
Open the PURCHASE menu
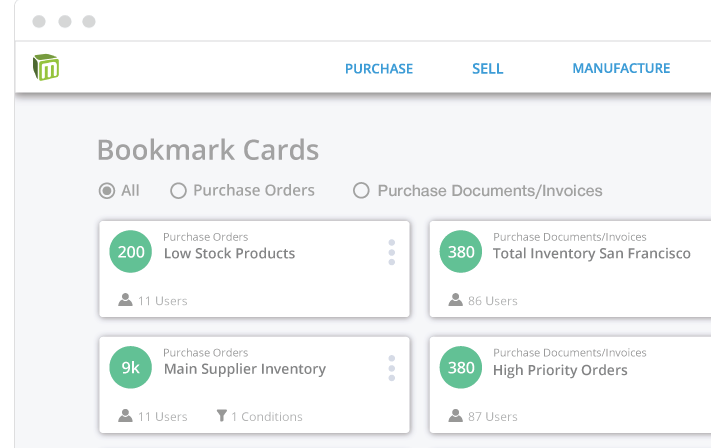point(379,69)
